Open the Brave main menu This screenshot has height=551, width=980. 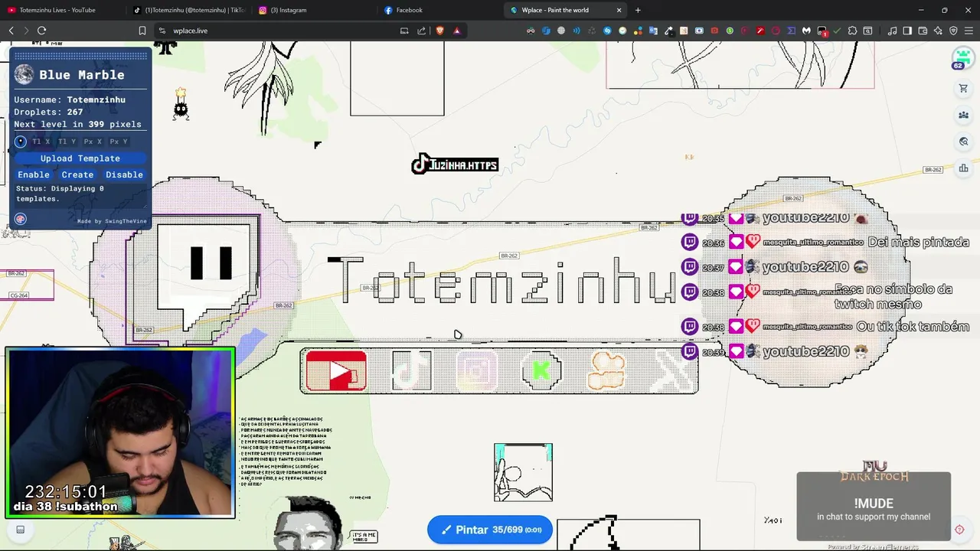[969, 31]
